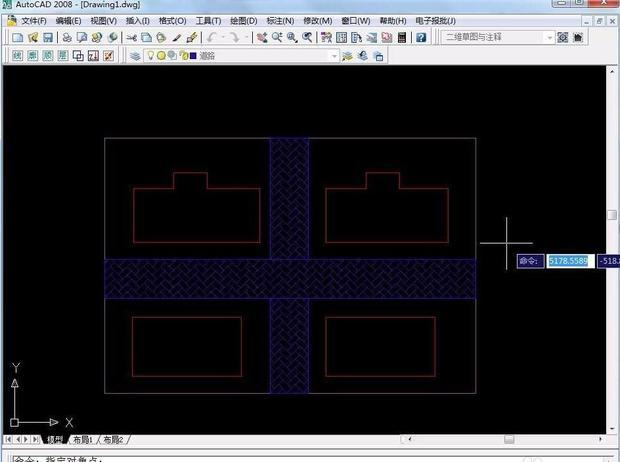Viewport: 620px width, 462px height.
Task: Toggle the layer freeze sun icon
Action: 161,56
